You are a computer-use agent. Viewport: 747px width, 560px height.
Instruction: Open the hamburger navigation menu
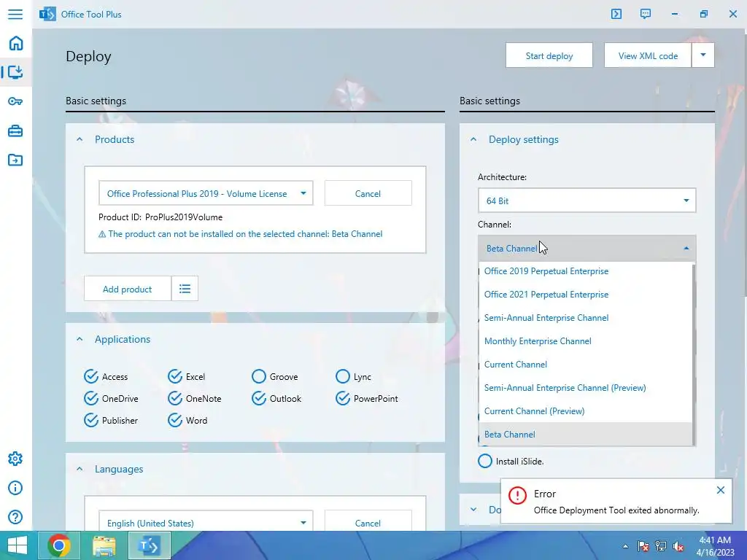click(15, 15)
